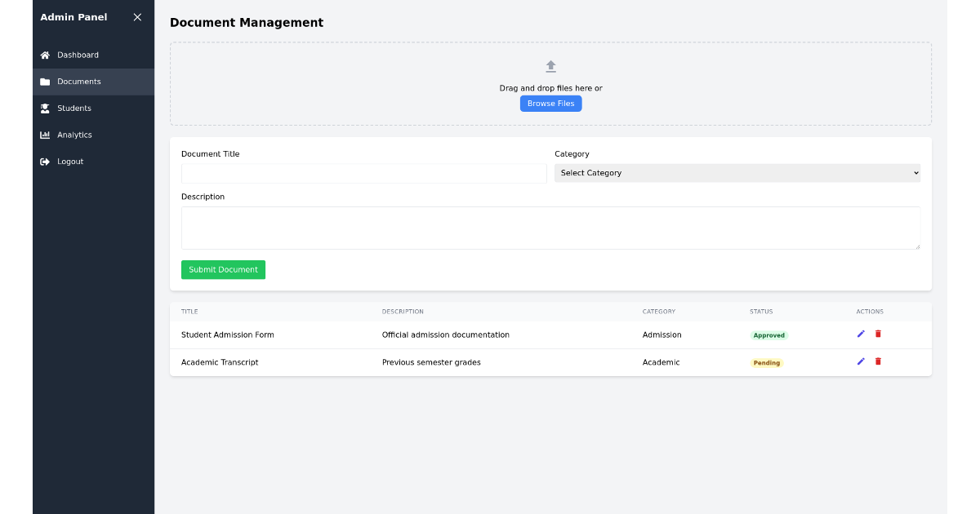Open the Select Category dropdown

tap(737, 172)
